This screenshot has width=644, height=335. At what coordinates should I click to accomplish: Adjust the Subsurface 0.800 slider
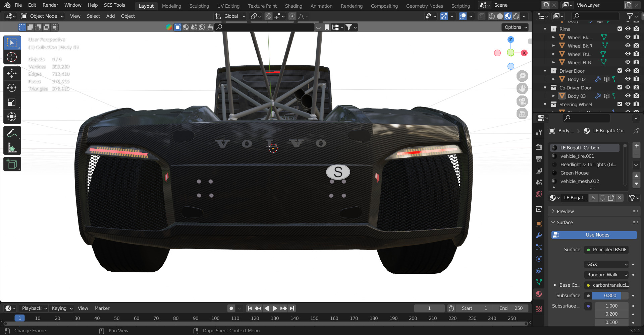point(610,295)
